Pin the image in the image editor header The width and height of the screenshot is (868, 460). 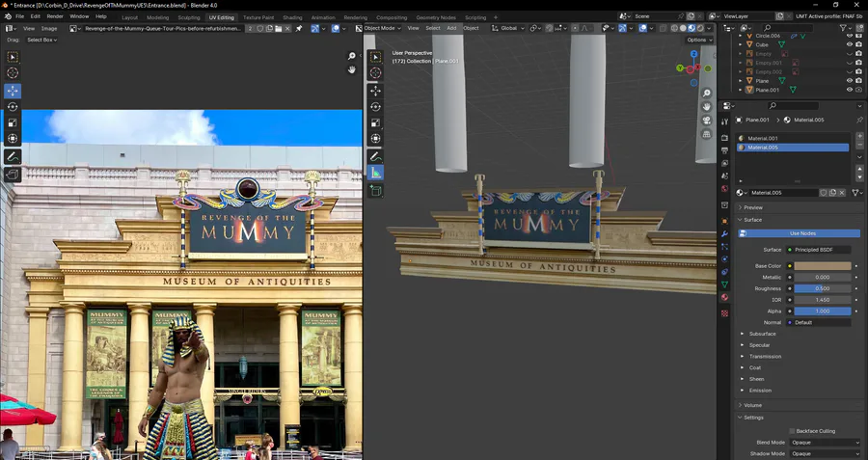click(x=299, y=28)
